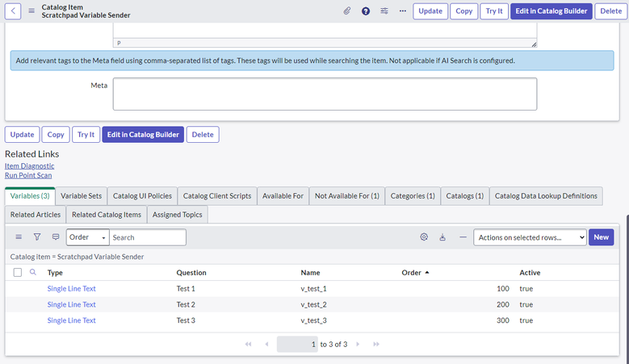Open the Related Catalog Items tab

click(x=107, y=215)
